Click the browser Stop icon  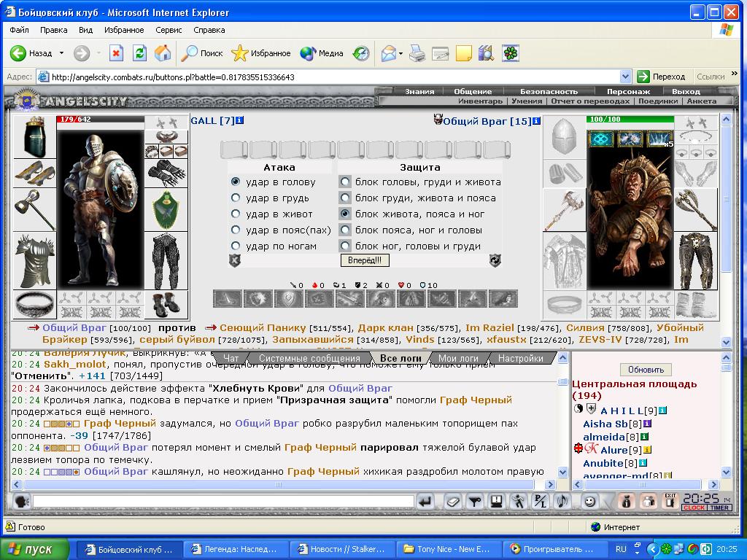(x=116, y=52)
